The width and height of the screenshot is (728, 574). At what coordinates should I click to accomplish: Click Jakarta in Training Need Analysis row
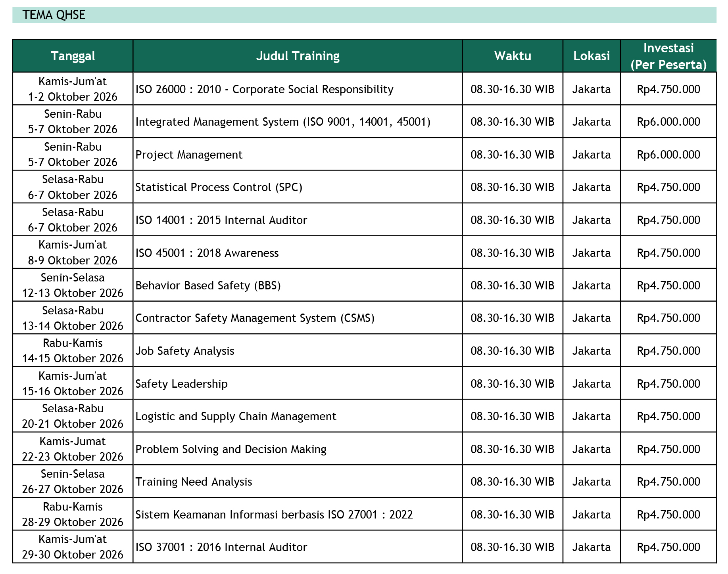click(592, 482)
